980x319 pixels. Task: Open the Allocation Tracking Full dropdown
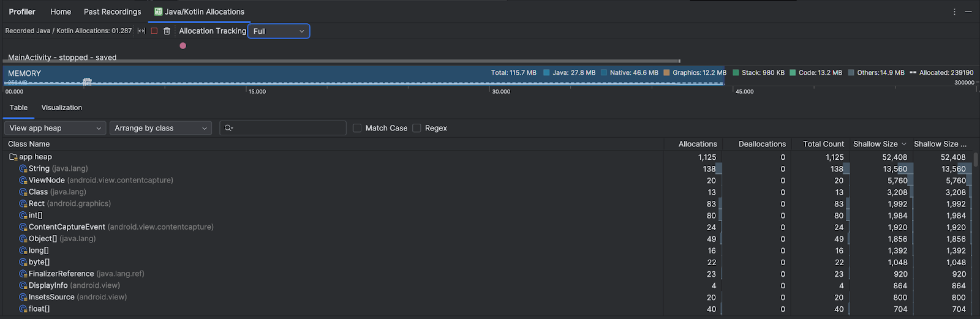pyautogui.click(x=279, y=31)
